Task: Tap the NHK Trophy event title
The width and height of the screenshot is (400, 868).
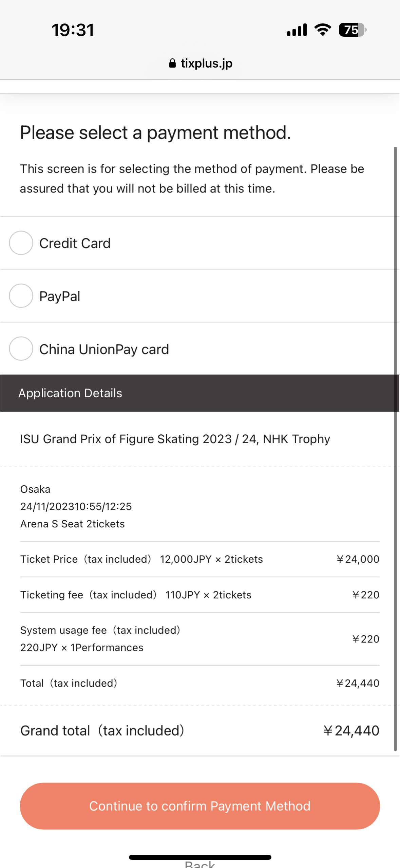Action: (x=175, y=439)
